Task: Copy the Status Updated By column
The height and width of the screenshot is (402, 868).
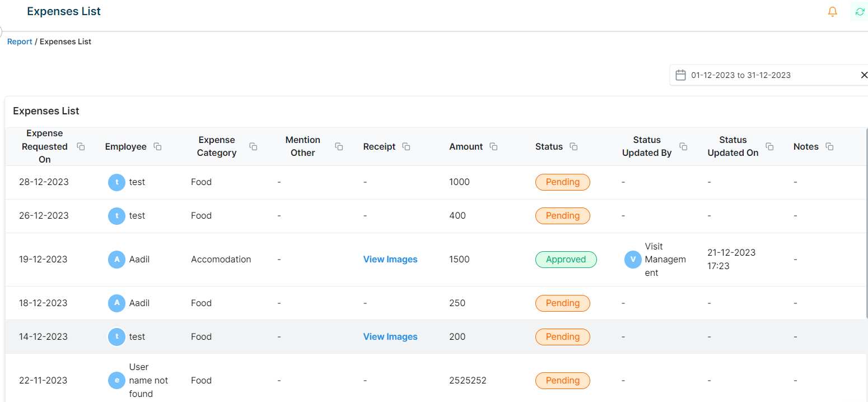Action: tap(683, 147)
